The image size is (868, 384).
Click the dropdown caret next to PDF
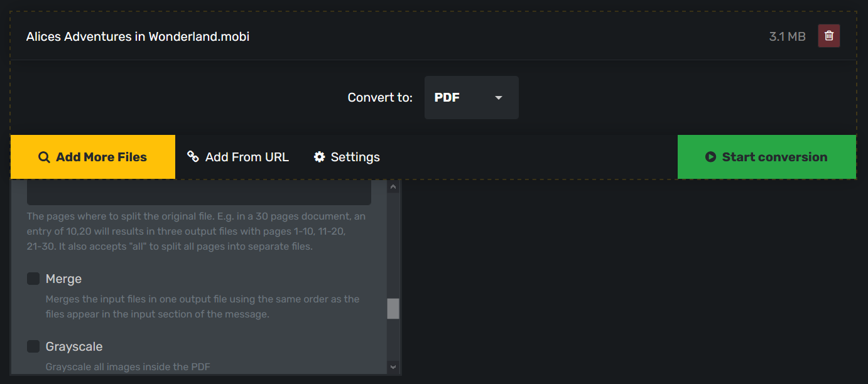click(x=499, y=98)
